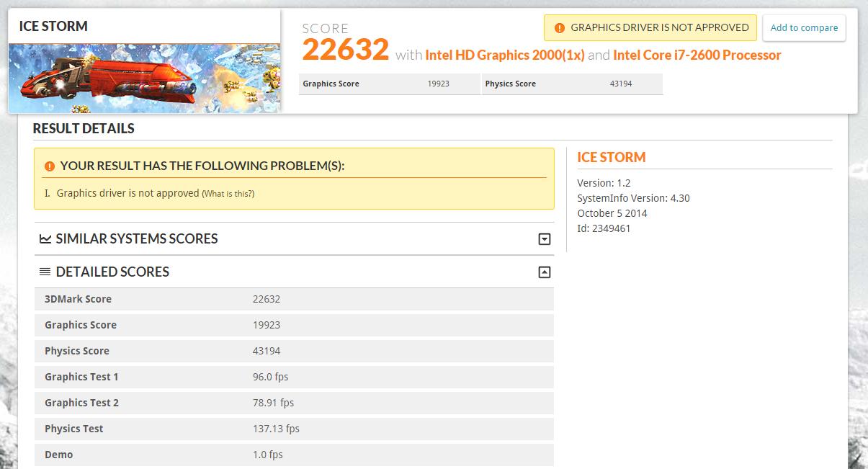Click the chart icon next to Similar Systems Scores

(x=45, y=238)
